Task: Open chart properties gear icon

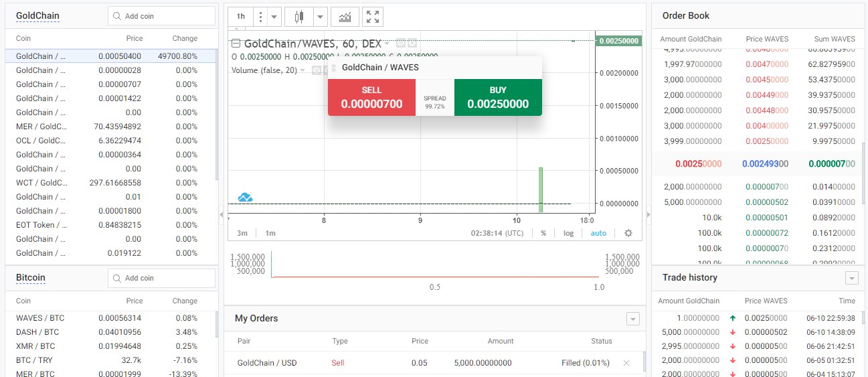Action: [x=628, y=233]
